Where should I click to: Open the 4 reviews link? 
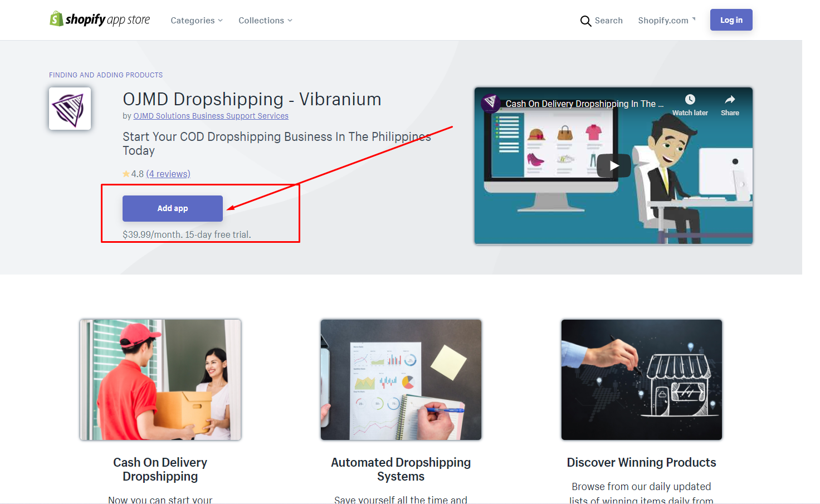click(168, 174)
